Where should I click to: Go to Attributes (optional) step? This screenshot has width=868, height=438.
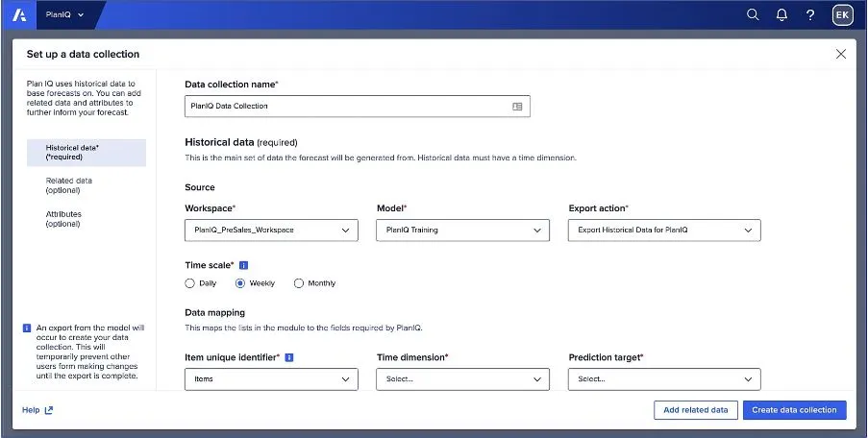(x=63, y=219)
